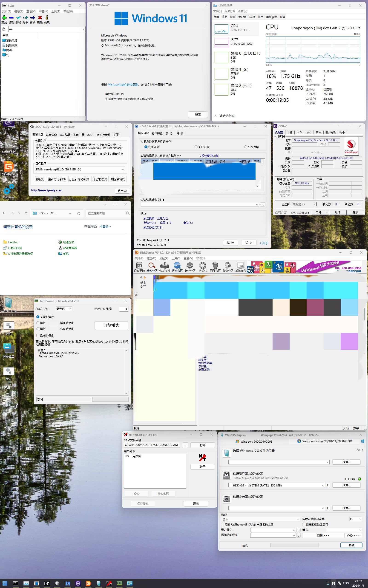Click DiskGenius New Partition (新建分区) icon
This screenshot has width=368, height=588.
pos(190,265)
